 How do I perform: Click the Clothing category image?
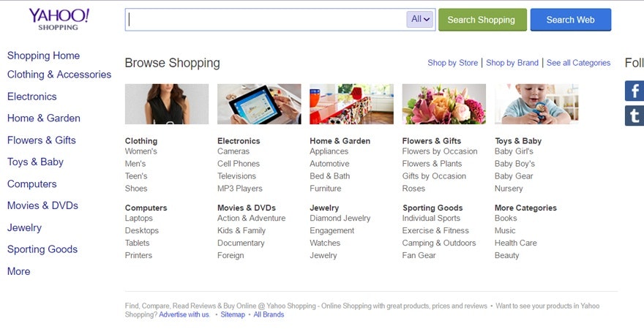[167, 104]
